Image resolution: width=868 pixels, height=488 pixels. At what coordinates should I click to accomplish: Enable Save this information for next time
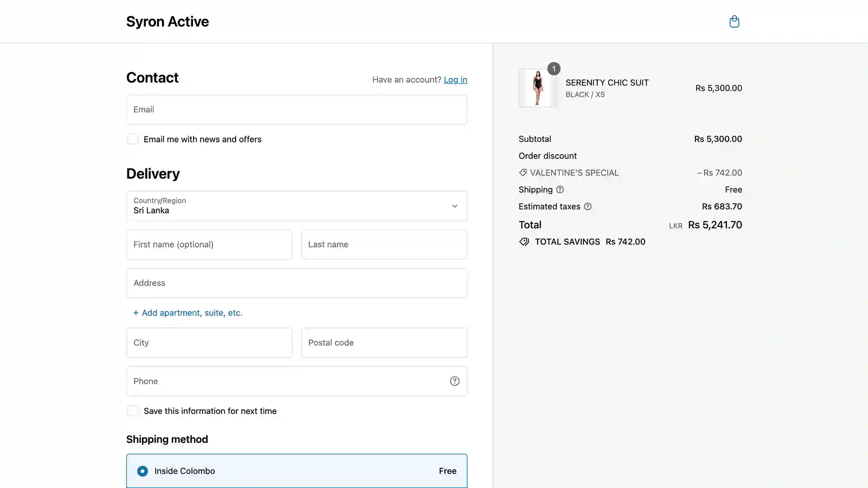(132, 411)
